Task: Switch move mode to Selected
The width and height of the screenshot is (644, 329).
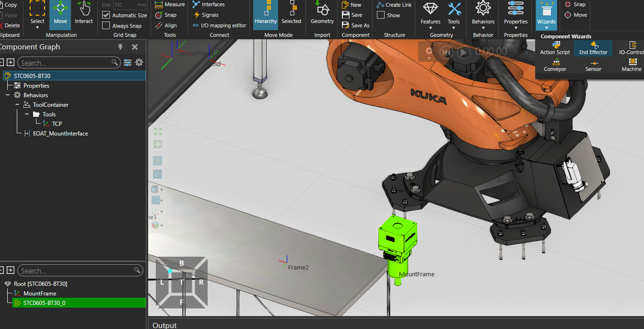Action: pos(291,14)
